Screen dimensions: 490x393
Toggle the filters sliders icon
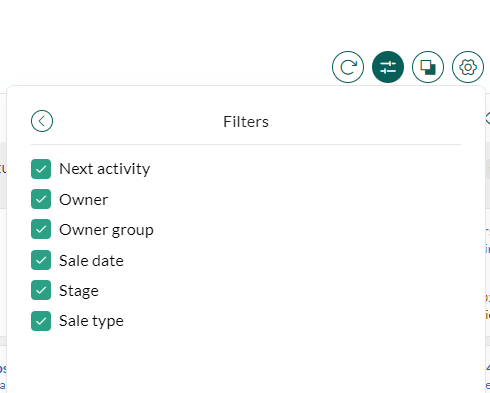[388, 67]
